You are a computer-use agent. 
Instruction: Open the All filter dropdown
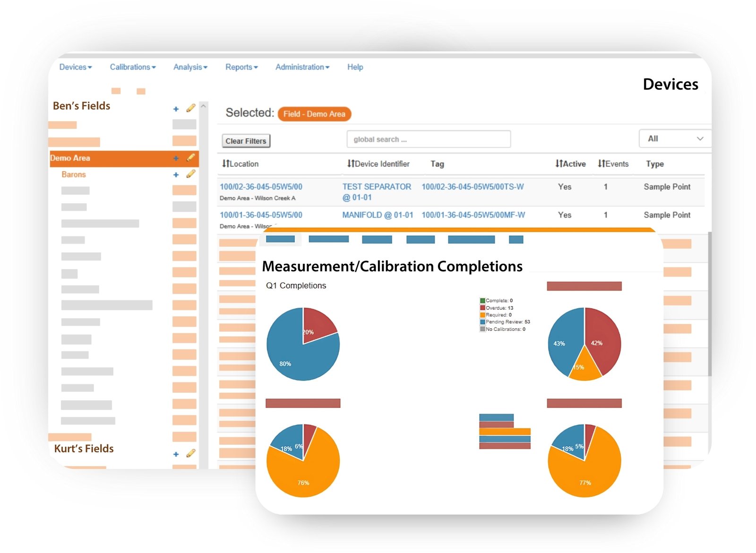[x=675, y=139]
